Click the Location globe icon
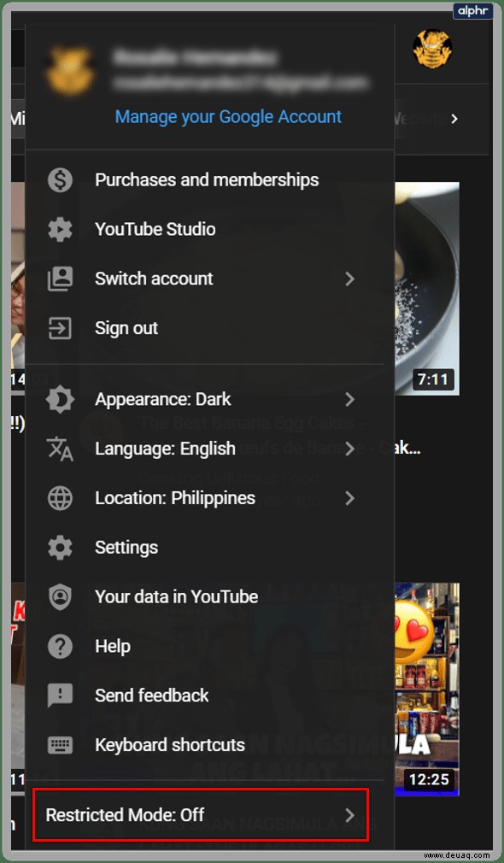The image size is (504, 863). (x=60, y=498)
